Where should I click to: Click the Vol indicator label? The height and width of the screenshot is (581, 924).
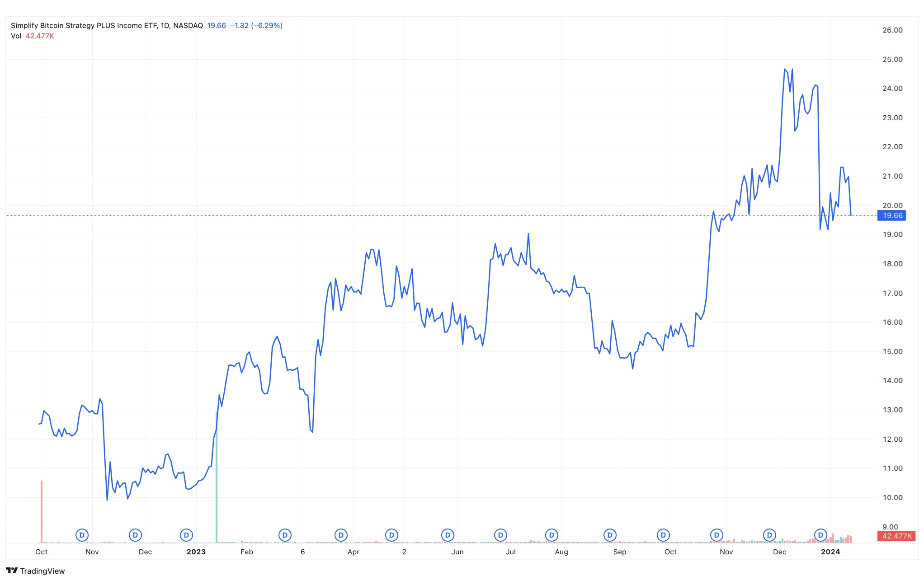pyautogui.click(x=16, y=36)
